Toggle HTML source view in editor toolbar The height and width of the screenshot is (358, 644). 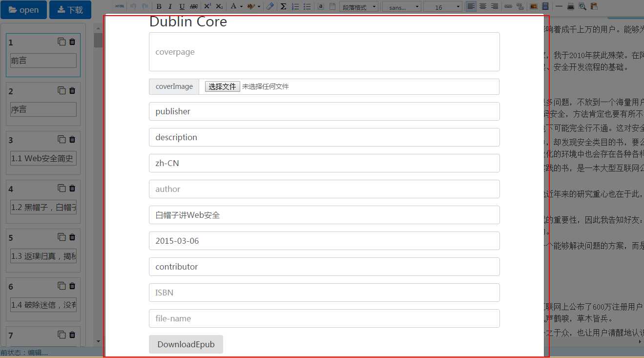pyautogui.click(x=120, y=6)
